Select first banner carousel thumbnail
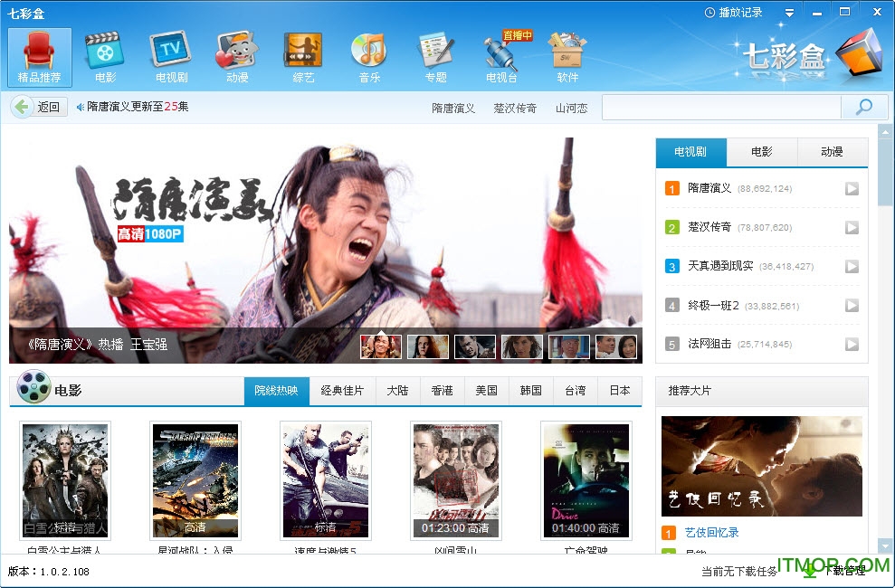This screenshot has width=895, height=588. (381, 346)
